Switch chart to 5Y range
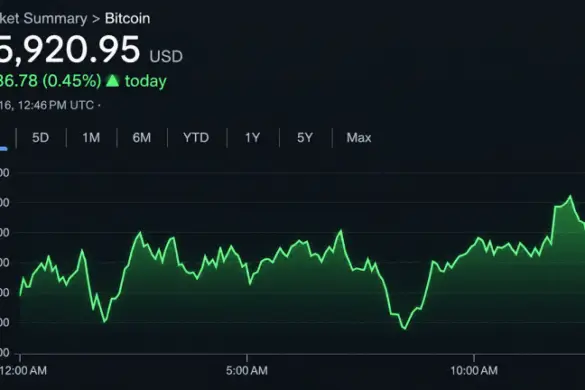 coord(305,138)
